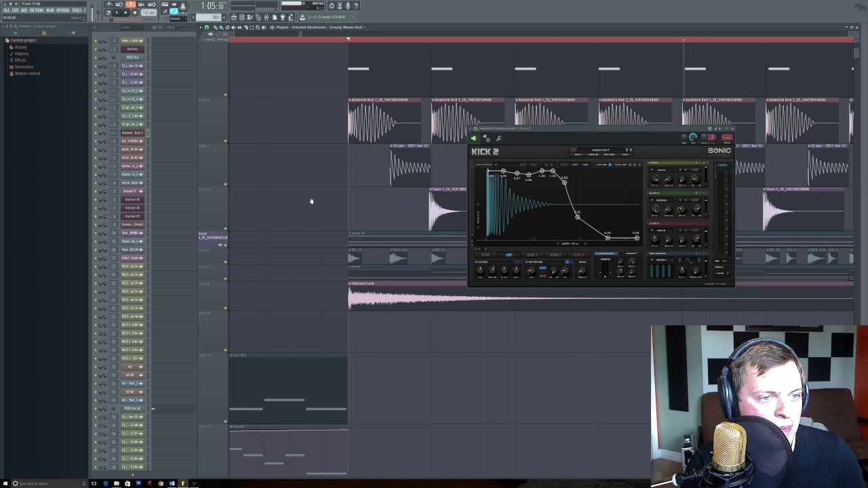
Task: Click the transport Record button
Action: [x=134, y=12]
